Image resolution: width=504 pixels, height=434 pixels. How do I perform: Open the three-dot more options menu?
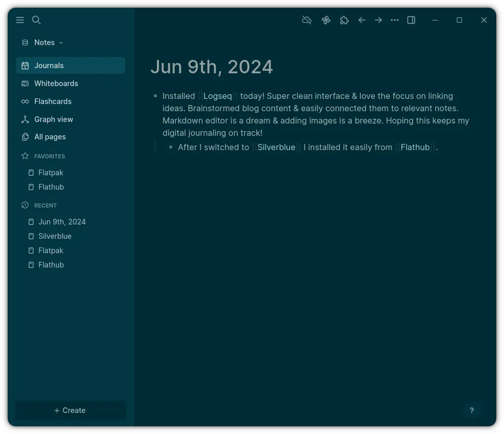pyautogui.click(x=395, y=20)
